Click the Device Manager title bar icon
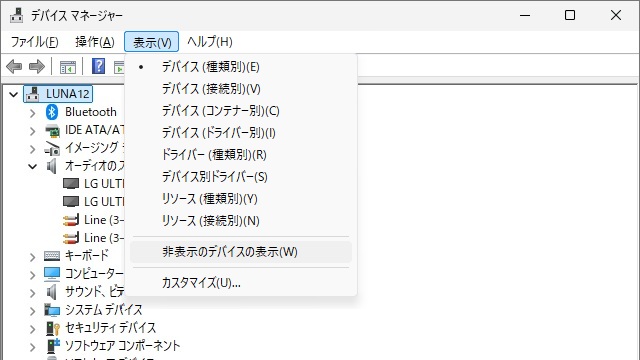640x360 pixels. [x=17, y=16]
